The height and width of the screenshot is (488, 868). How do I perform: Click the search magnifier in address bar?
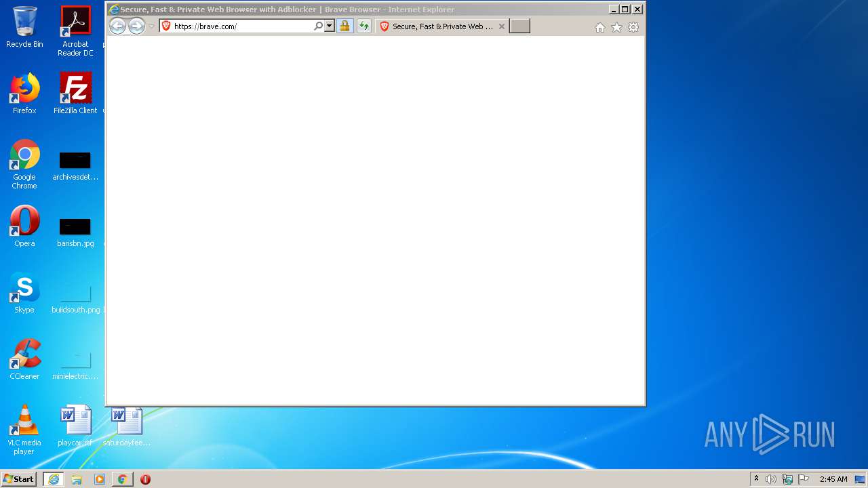coord(319,26)
